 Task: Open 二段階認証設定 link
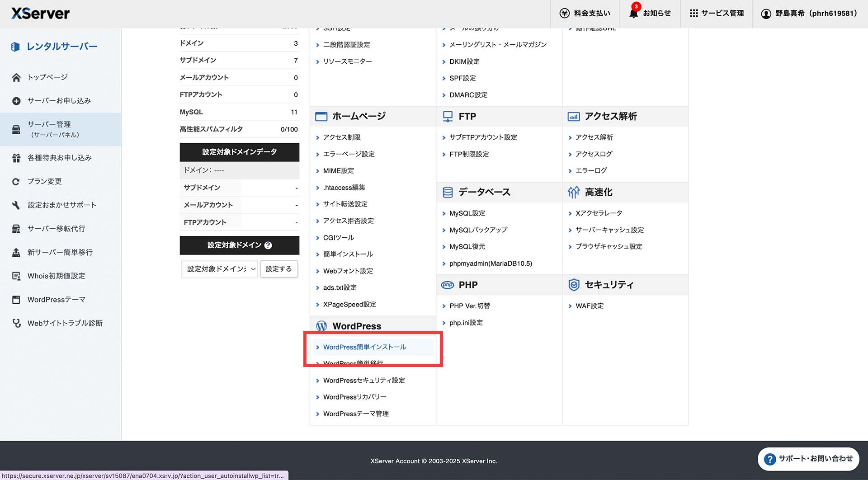coord(346,45)
